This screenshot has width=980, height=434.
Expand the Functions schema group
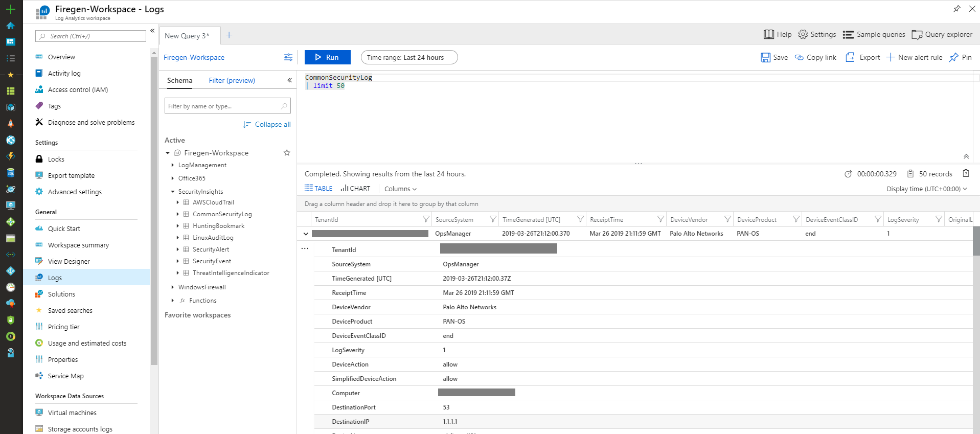(172, 301)
